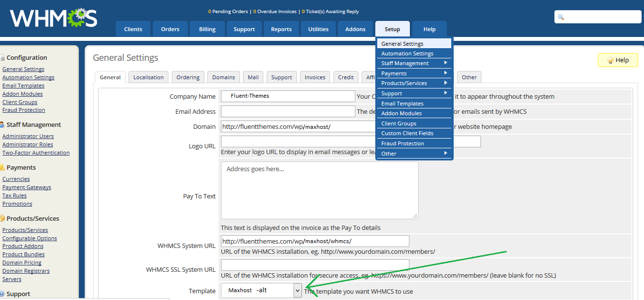This screenshot has height=300, width=644.
Task: Click the lightbulb icon on Help button
Action: (610, 60)
